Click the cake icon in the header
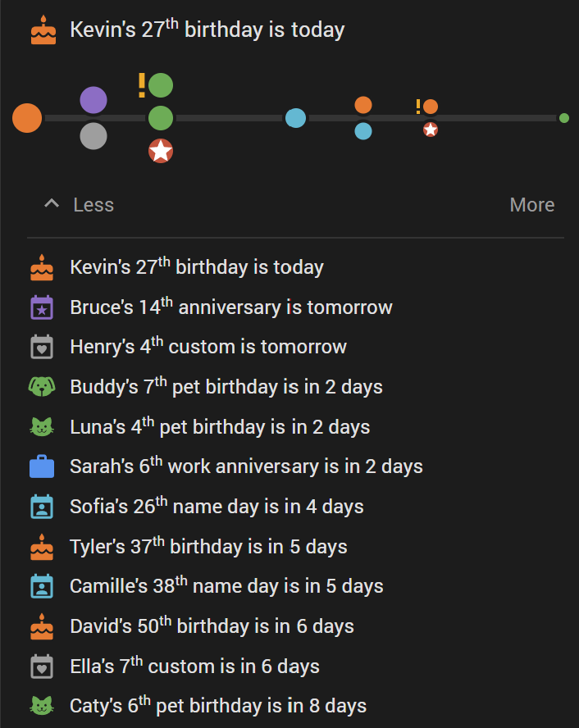This screenshot has height=728, width=579. 43,30
